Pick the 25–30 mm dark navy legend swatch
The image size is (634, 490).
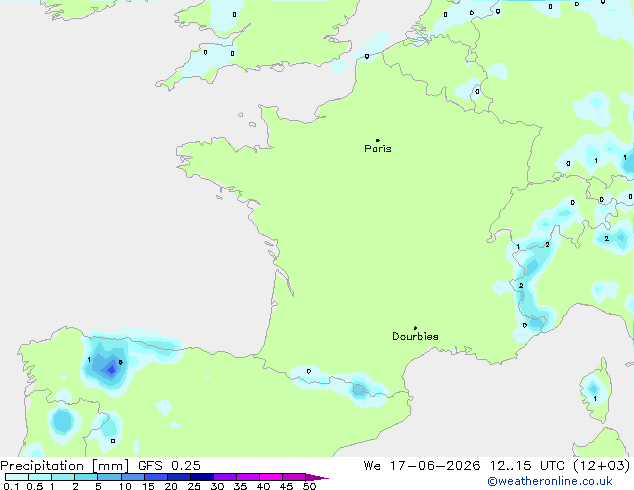[x=202, y=477]
